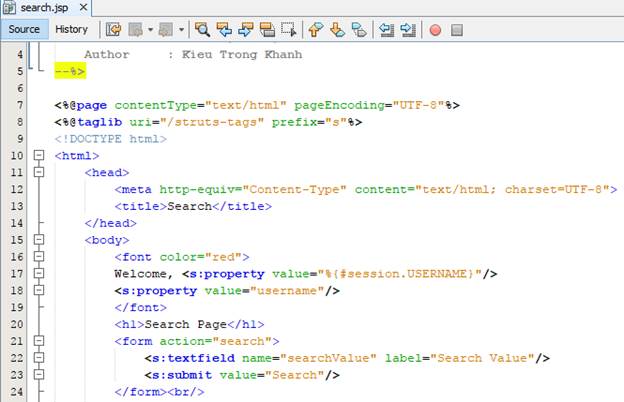Collapse fold marker on line 18
Image resolution: width=624 pixels, height=402 pixels.
point(39,290)
